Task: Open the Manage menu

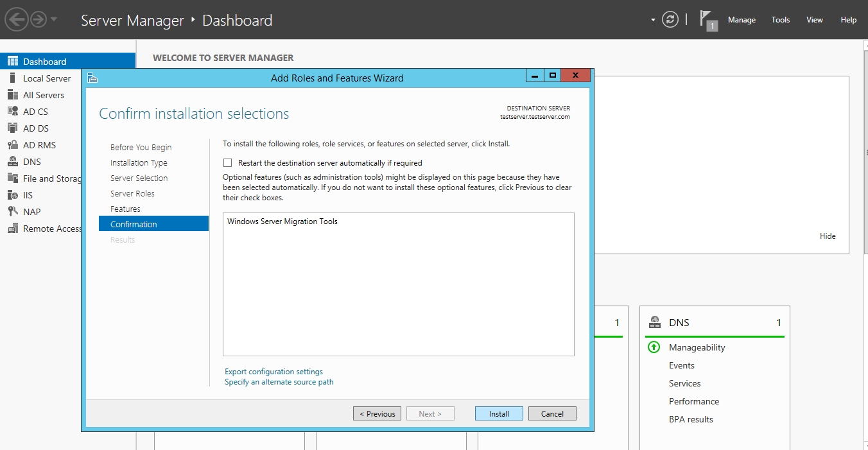Action: coord(742,20)
